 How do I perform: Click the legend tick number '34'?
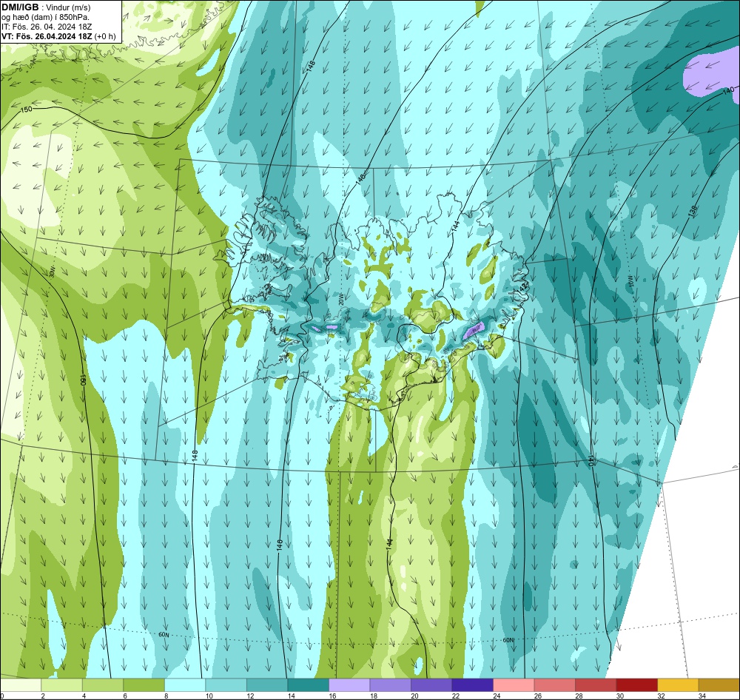[x=702, y=696]
